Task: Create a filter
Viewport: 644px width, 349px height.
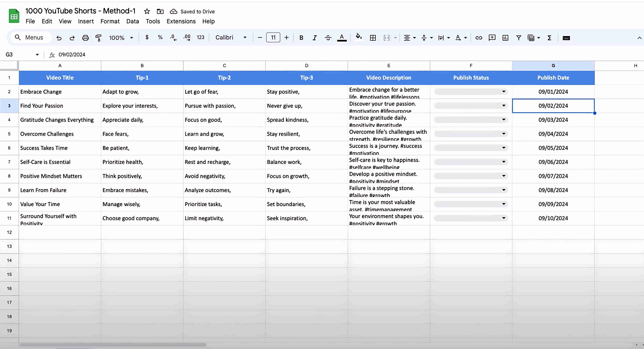Action: click(x=518, y=38)
